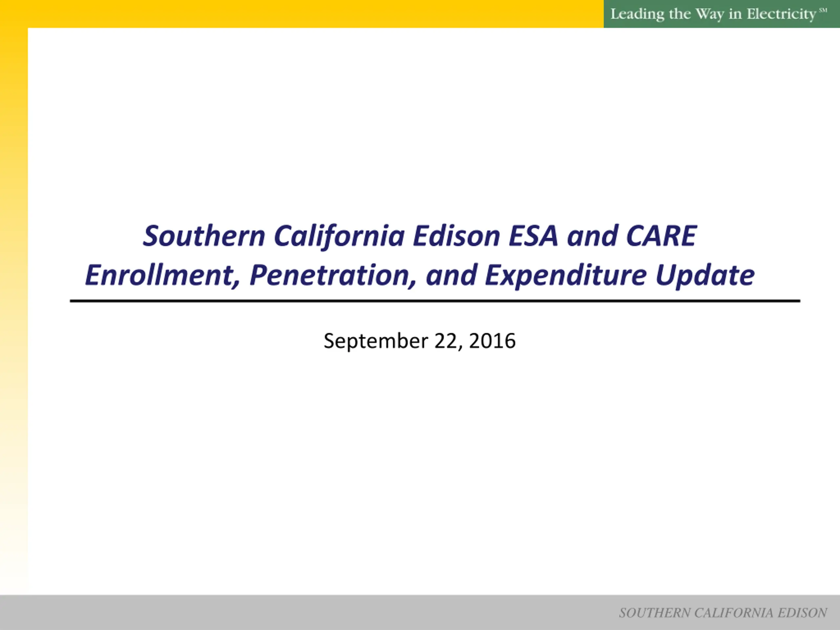The image size is (840, 630).
Task: Click the word 'Expenditure' in the title
Action: point(565,275)
